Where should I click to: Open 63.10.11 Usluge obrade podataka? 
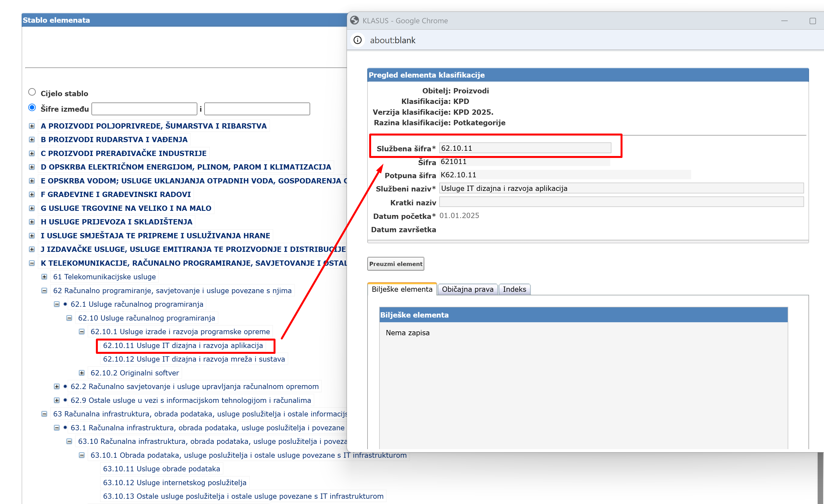pos(162,469)
